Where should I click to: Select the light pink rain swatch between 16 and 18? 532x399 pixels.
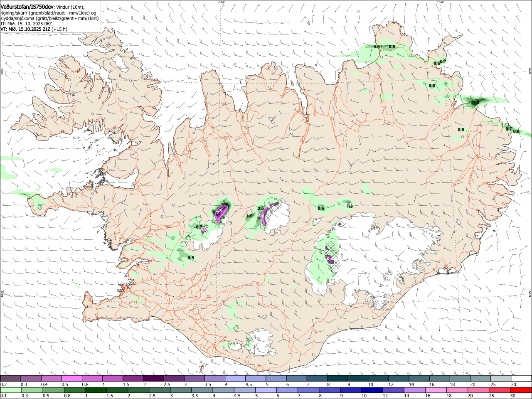(x=436, y=390)
